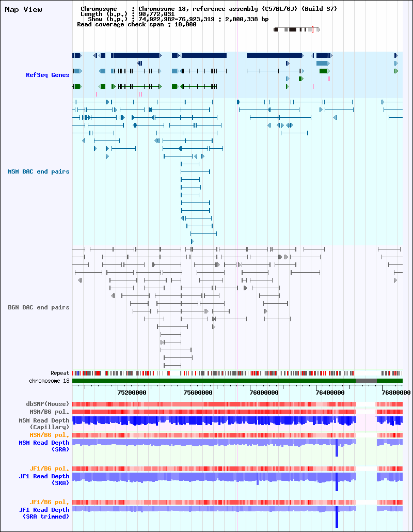Click the JF1 Read Depth (SRA) label, not trimmed
The image size is (413, 532).
(x=44, y=479)
